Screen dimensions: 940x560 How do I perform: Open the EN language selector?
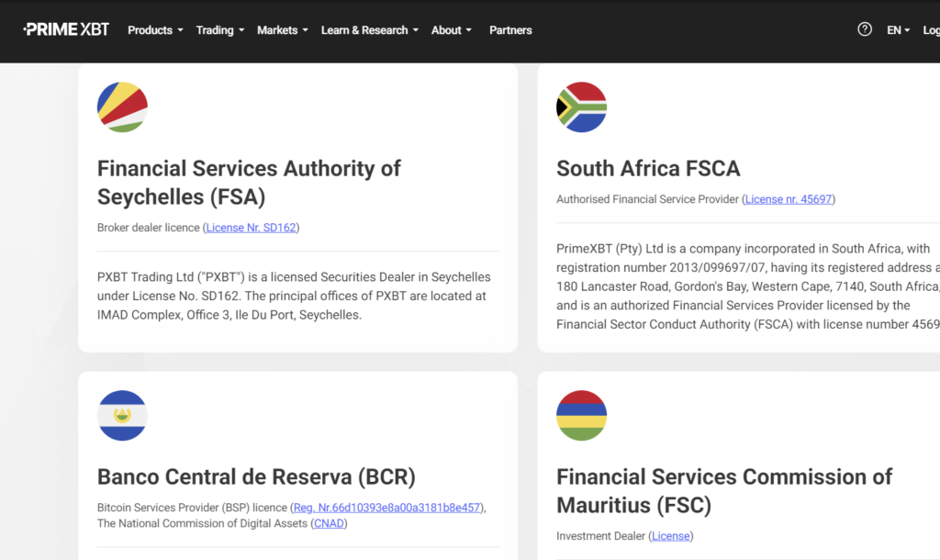pyautogui.click(x=898, y=30)
